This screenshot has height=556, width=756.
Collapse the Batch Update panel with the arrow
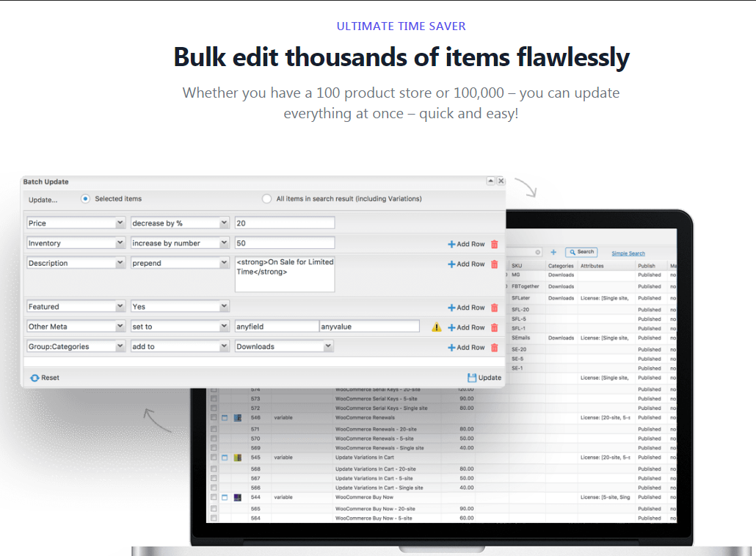[x=492, y=181]
